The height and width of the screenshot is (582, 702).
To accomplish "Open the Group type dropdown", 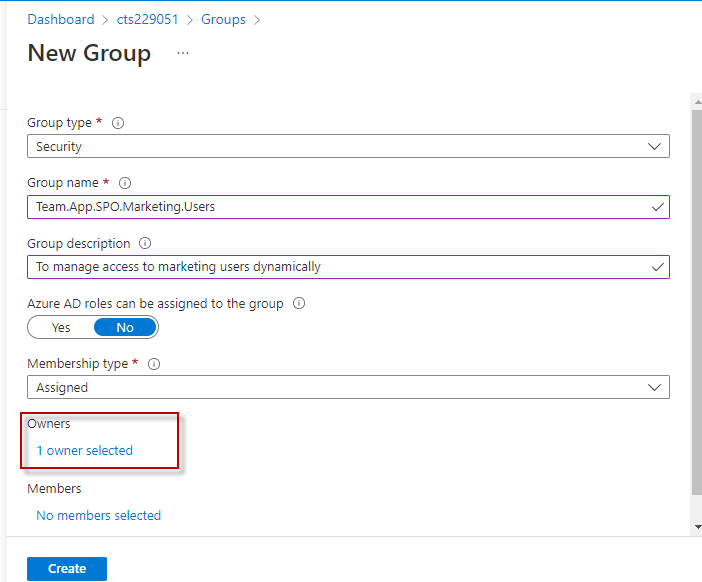I will (348, 146).
